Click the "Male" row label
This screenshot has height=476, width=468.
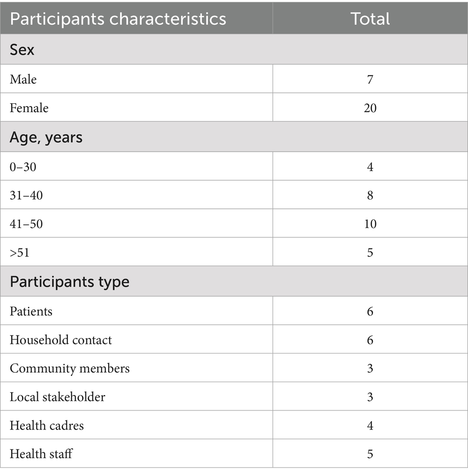point(23,79)
